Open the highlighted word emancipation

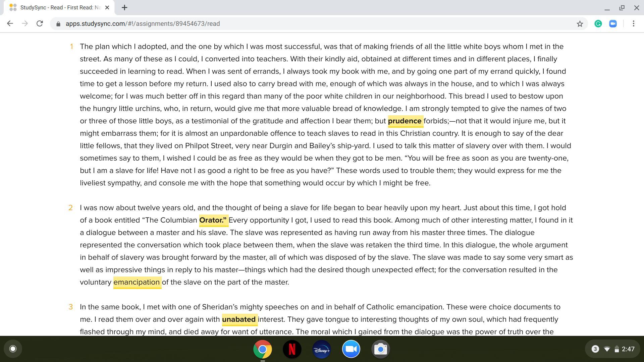click(137, 282)
